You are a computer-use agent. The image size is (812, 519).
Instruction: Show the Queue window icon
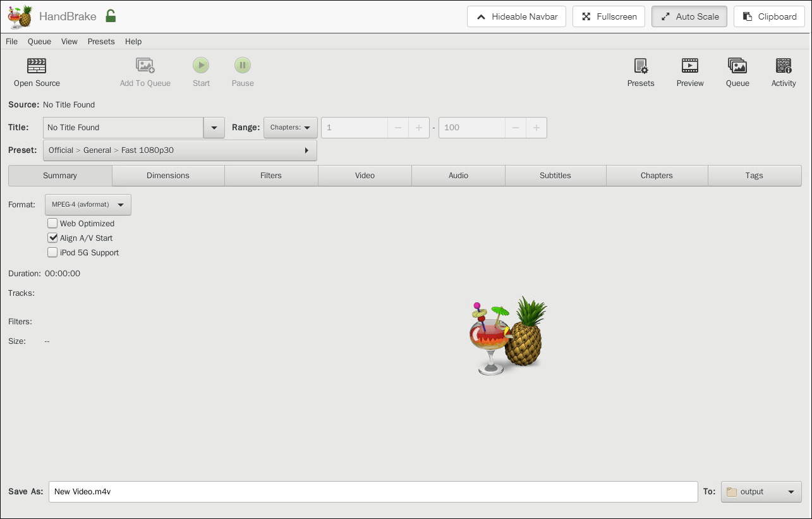(x=737, y=66)
